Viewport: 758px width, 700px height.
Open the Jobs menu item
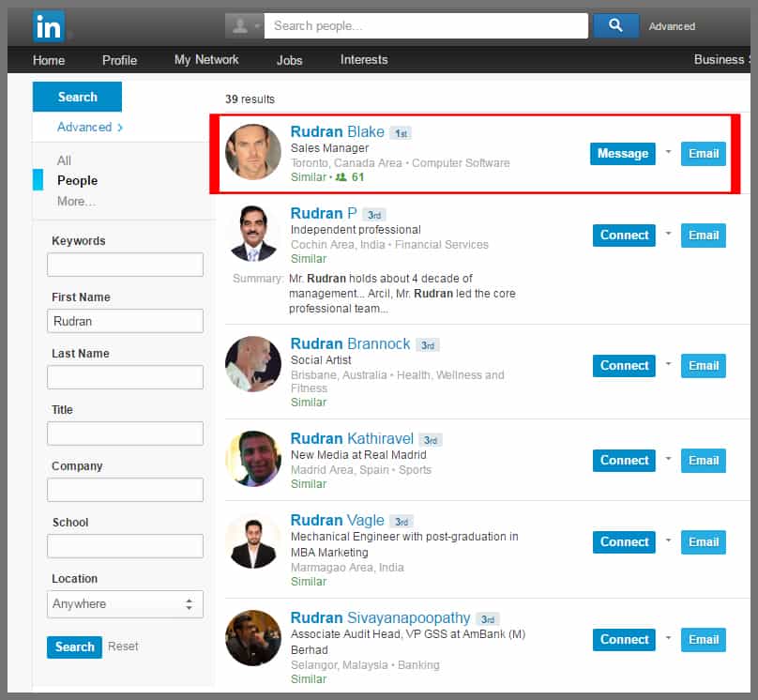[289, 60]
